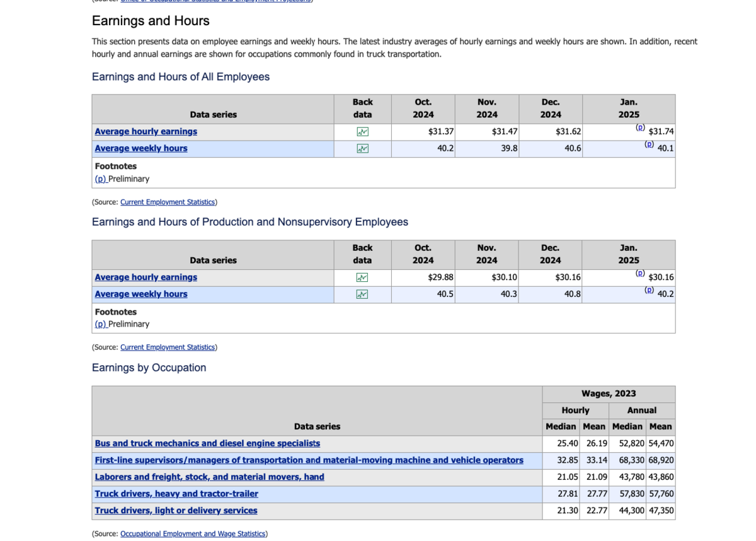Click (p) footnote marker beside 40.2 weekly hours
This screenshot has width=756, height=541.
649,290
